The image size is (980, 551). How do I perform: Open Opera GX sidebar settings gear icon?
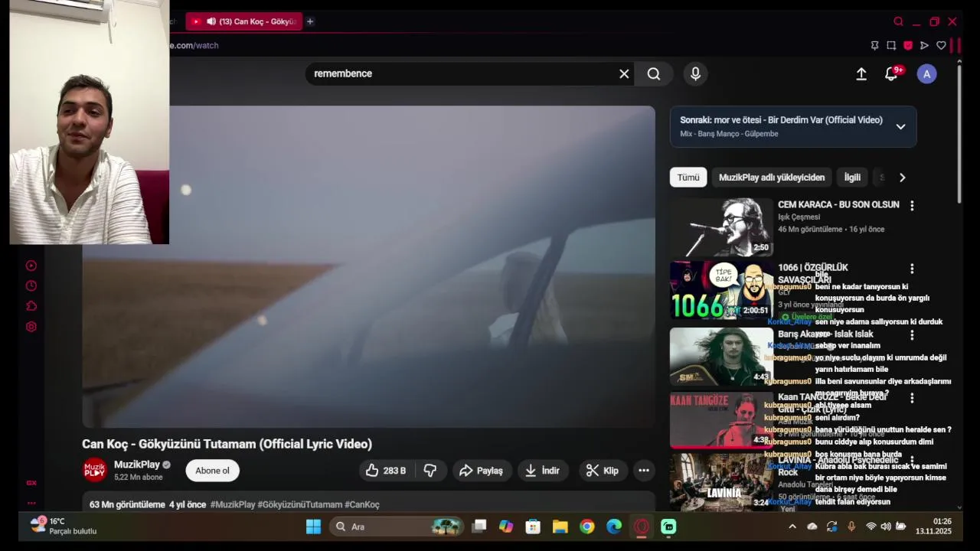coord(31,327)
